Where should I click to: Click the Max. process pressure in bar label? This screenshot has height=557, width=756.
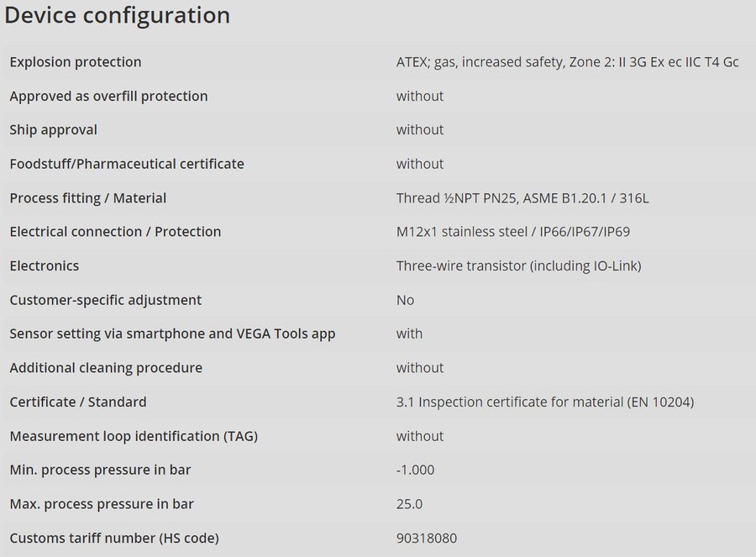pos(102,504)
